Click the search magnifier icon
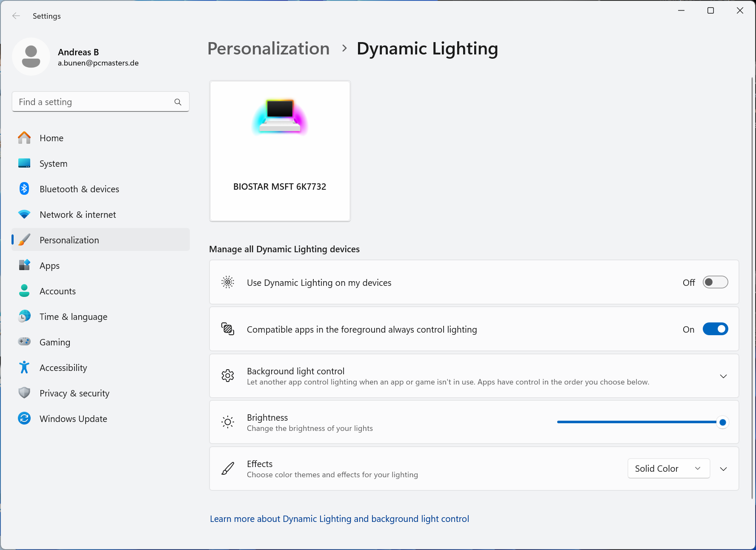 (178, 102)
